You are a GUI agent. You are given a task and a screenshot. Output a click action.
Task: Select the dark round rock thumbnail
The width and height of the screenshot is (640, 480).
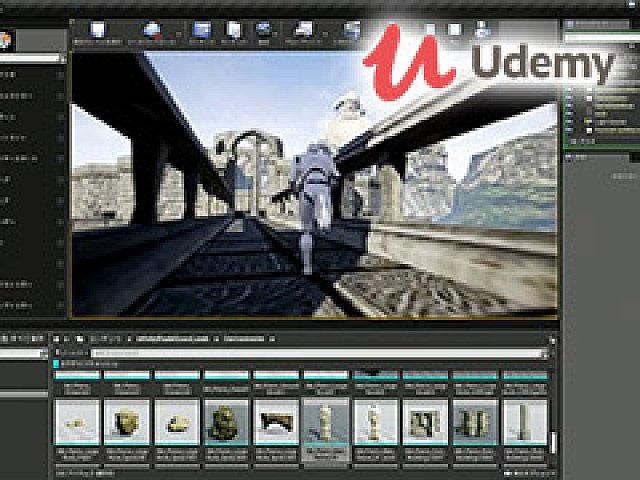pyautogui.click(x=127, y=422)
